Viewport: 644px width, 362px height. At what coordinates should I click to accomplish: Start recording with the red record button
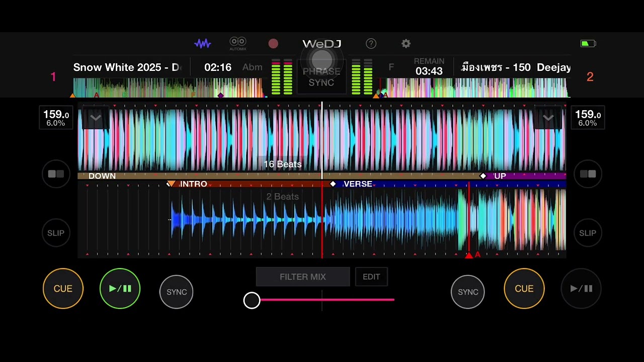point(273,44)
